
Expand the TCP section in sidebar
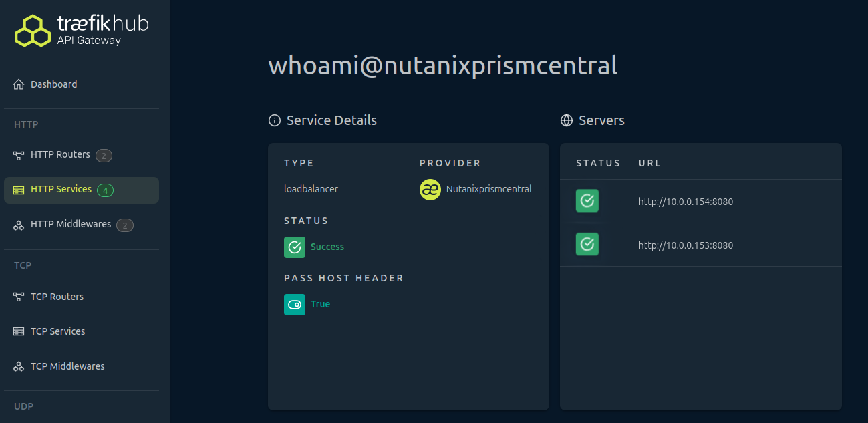pyautogui.click(x=23, y=265)
